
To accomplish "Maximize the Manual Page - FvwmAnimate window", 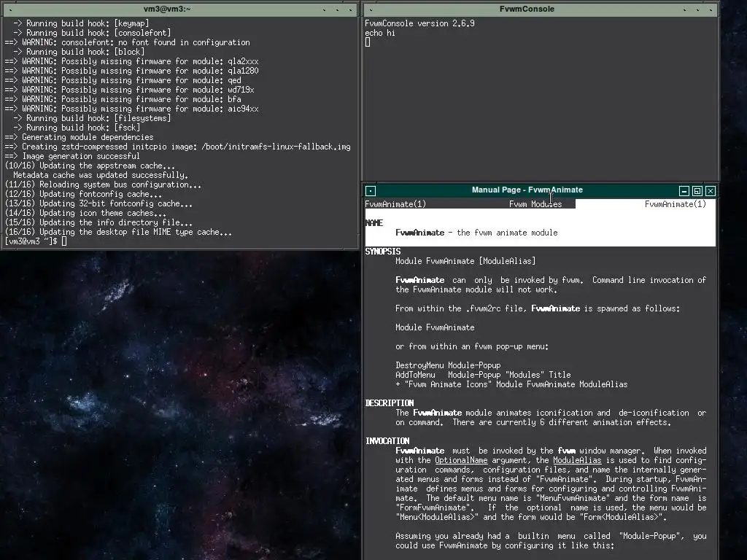I will coord(697,191).
